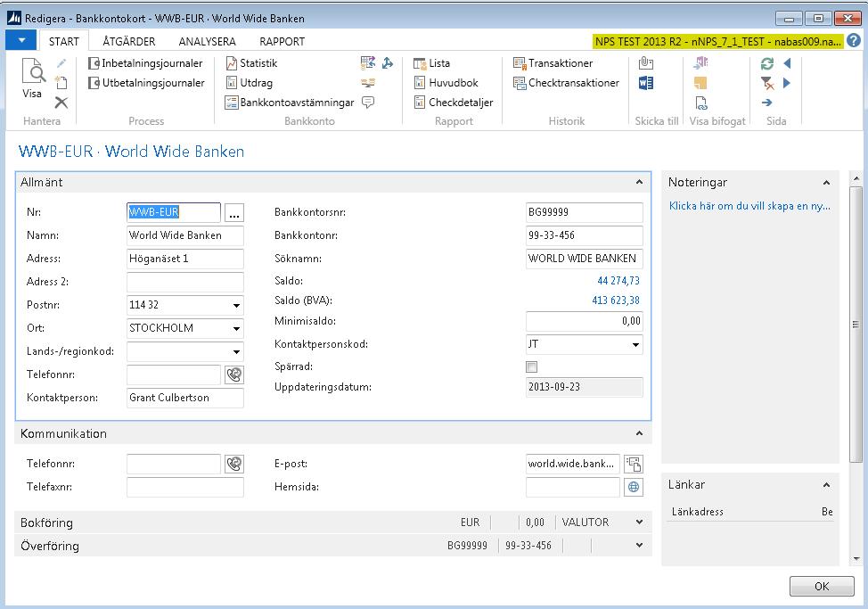Expand the Bokföring section

click(x=639, y=523)
